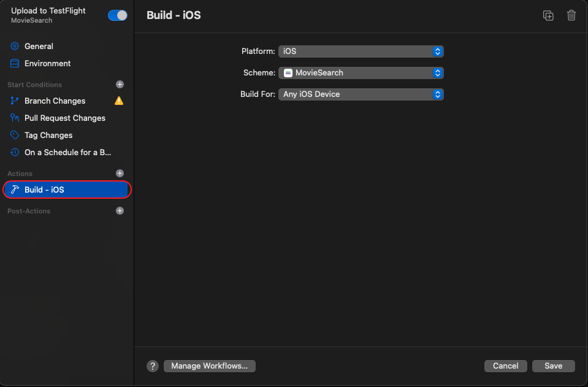Select the Pull Request Changes condition
Screen dimensions: 588x387
coord(67,118)
